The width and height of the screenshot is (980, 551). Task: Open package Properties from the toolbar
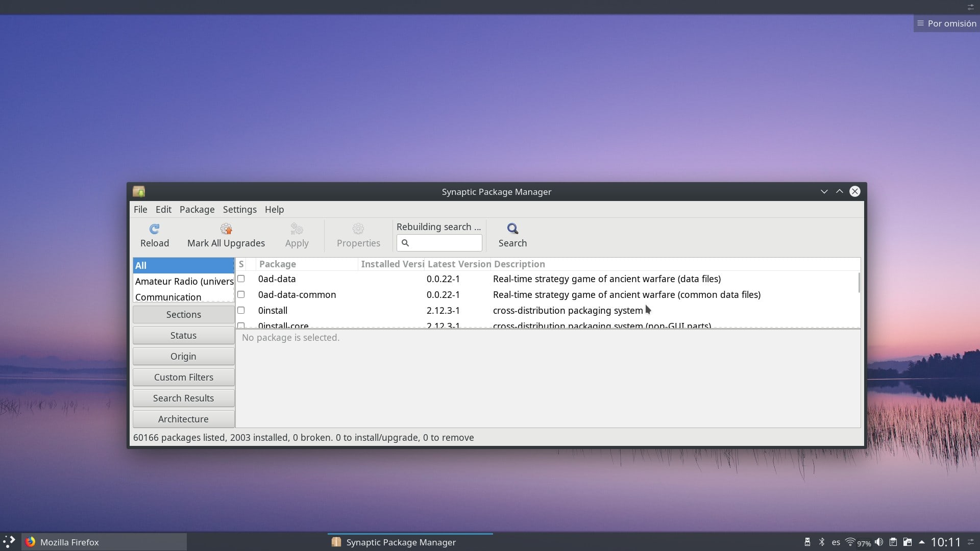pos(358,235)
